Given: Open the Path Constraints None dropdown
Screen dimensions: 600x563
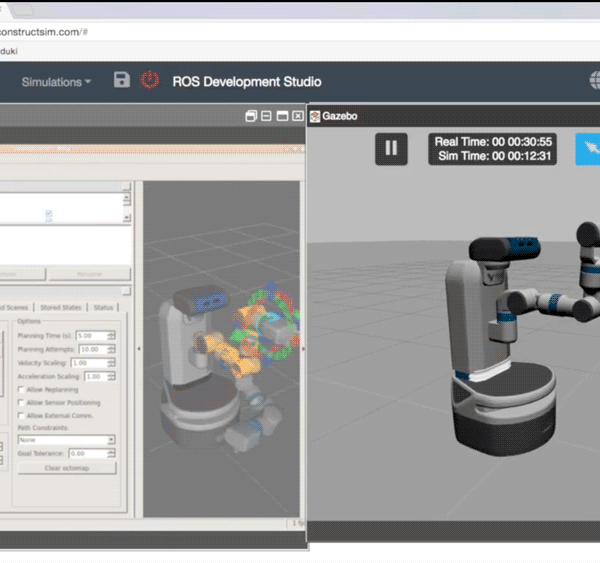Looking at the screenshot, I should point(66,440).
